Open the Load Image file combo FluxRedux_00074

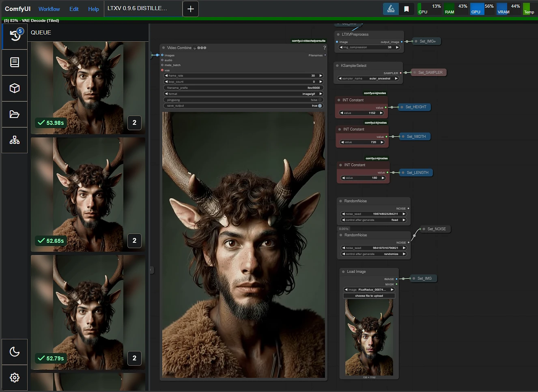(369, 290)
